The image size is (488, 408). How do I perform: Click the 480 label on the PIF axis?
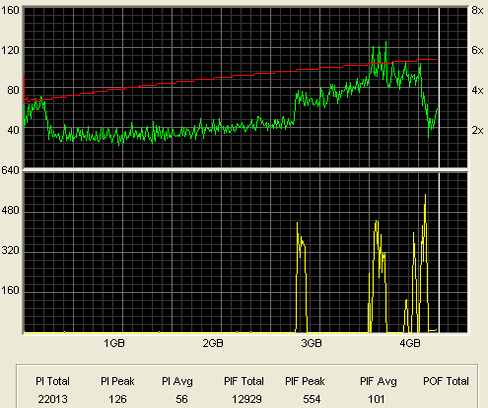pyautogui.click(x=10, y=210)
